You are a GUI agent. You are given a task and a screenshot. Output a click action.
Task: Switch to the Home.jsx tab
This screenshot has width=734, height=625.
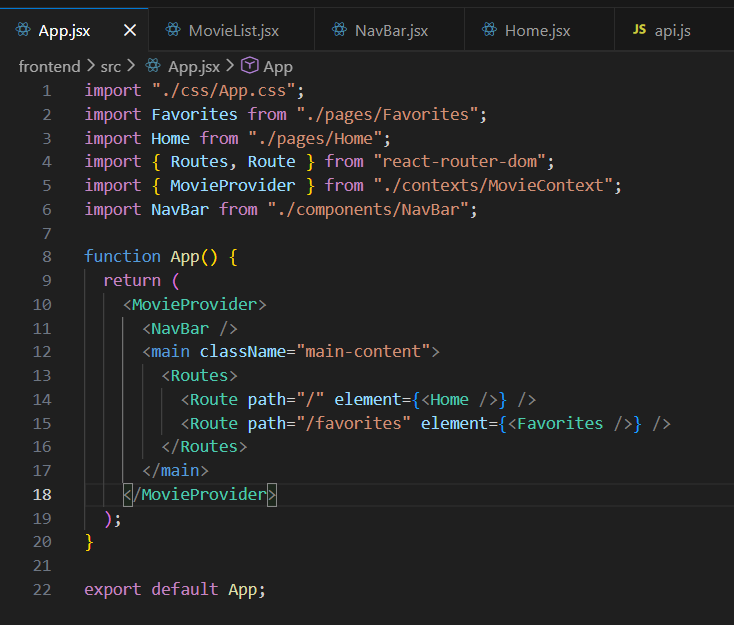coord(537,31)
